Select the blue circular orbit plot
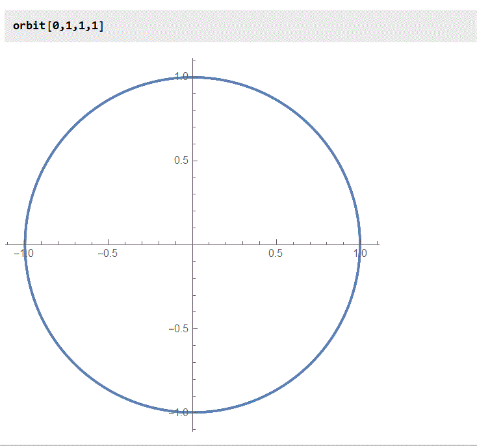The height and width of the screenshot is (448, 477). [x=192, y=244]
